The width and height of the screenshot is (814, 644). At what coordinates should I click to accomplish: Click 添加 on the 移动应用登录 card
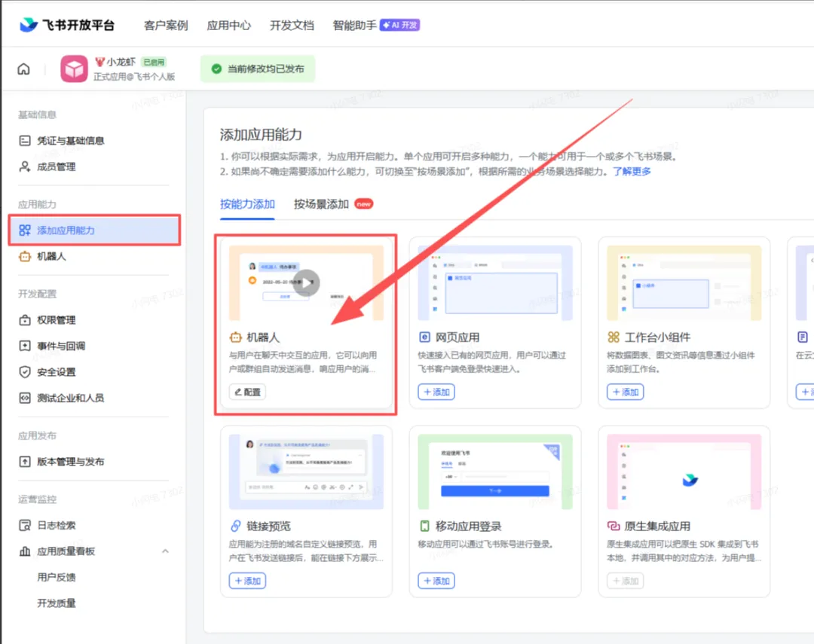coord(436,581)
